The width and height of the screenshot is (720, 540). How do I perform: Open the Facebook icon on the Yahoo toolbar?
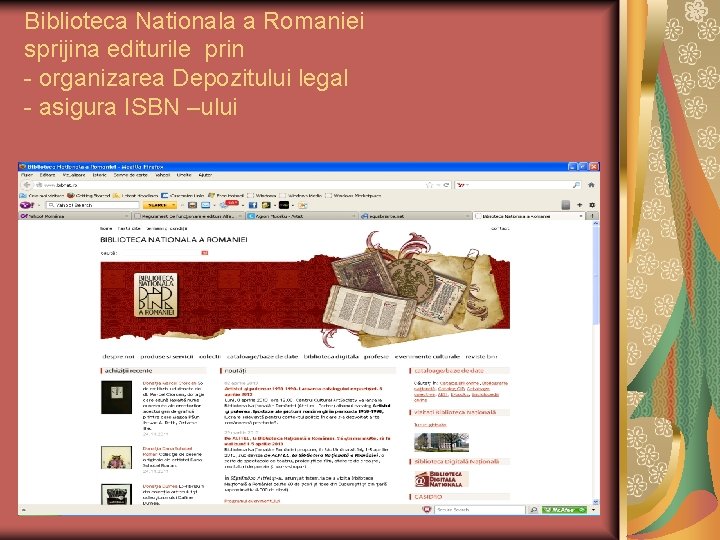click(253, 205)
